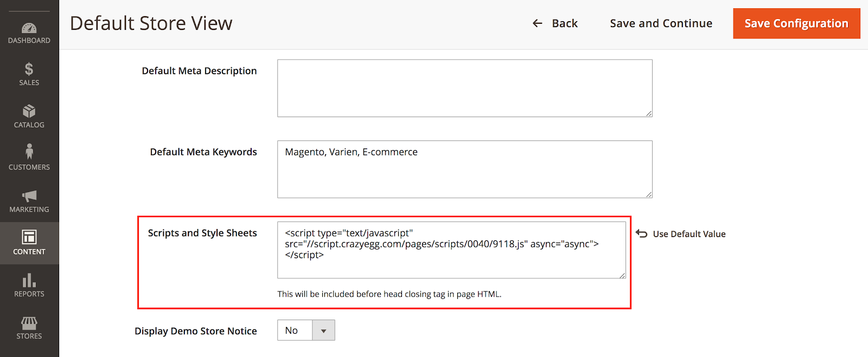Screen dimensions: 868x357
Task: Click Save and Continue
Action: (661, 23)
